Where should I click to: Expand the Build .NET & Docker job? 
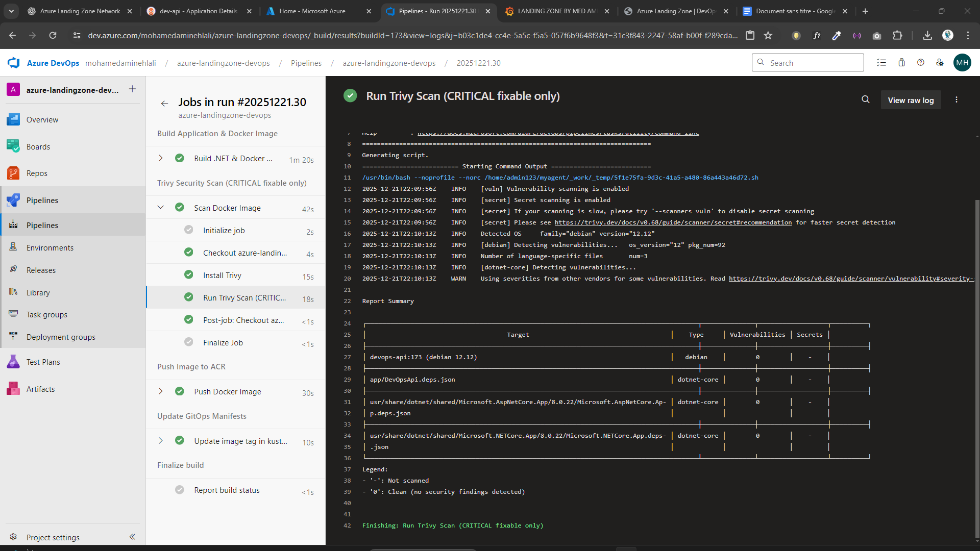coord(161,158)
